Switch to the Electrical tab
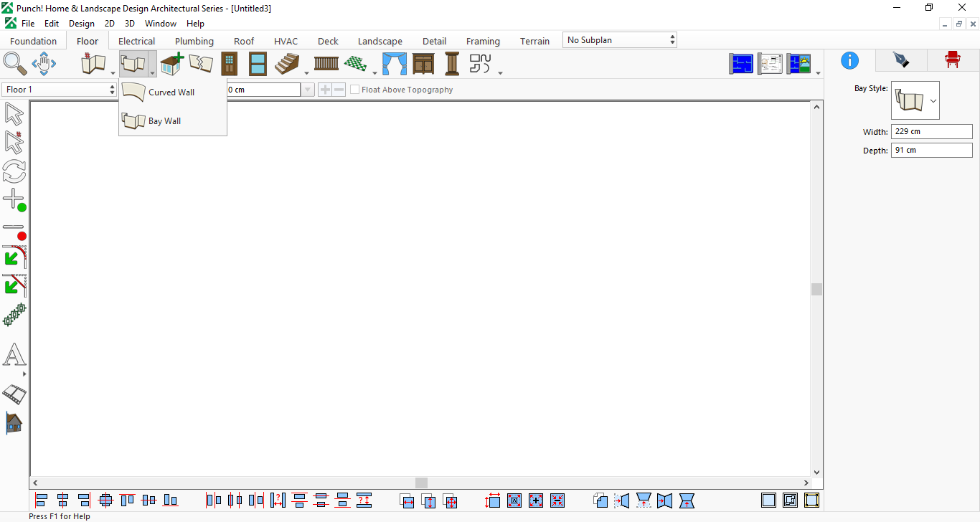 point(136,41)
